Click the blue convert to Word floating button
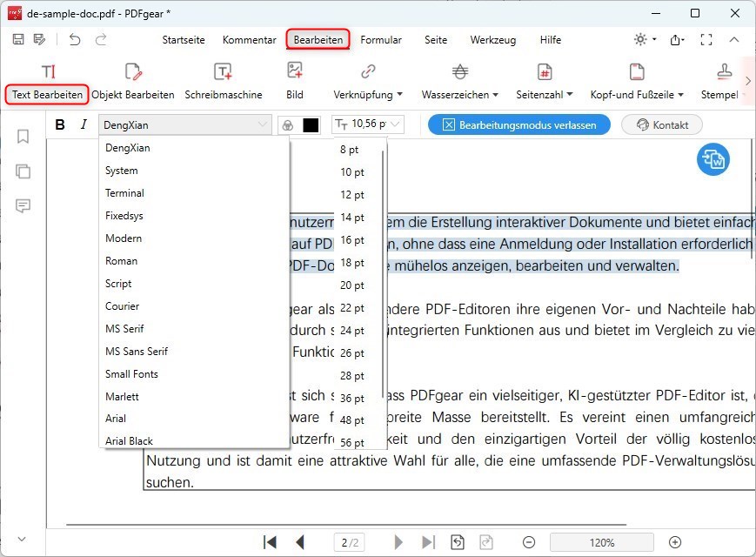This screenshot has height=557, width=756. 713,159
